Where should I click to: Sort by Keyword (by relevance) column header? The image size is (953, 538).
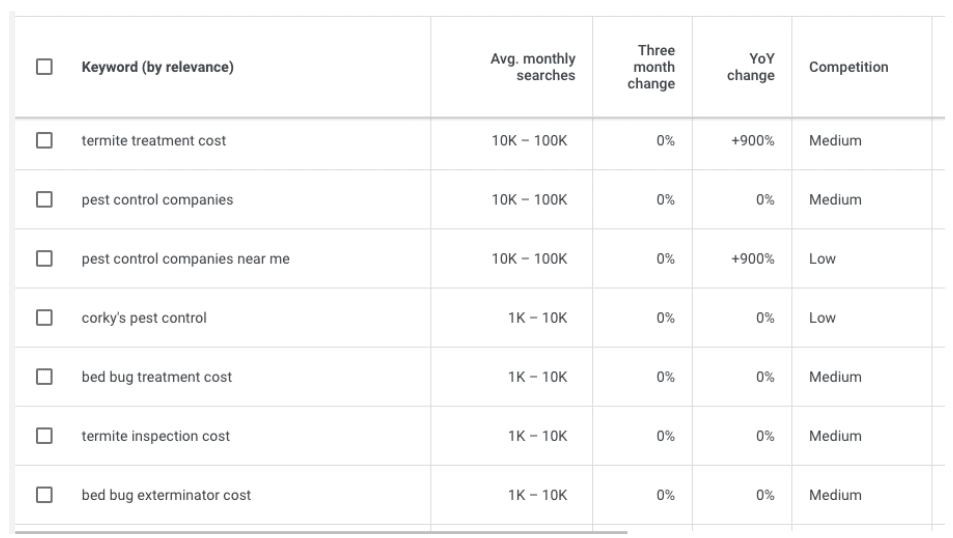[157, 68]
